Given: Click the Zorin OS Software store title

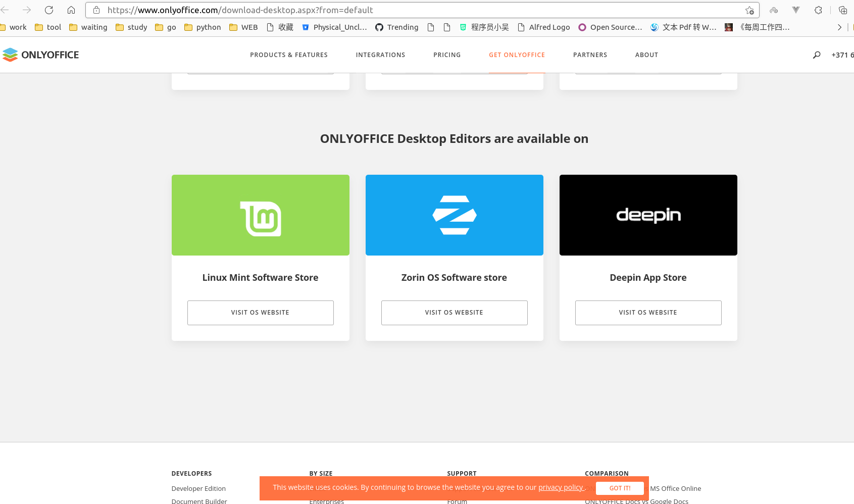Looking at the screenshot, I should 454,278.
